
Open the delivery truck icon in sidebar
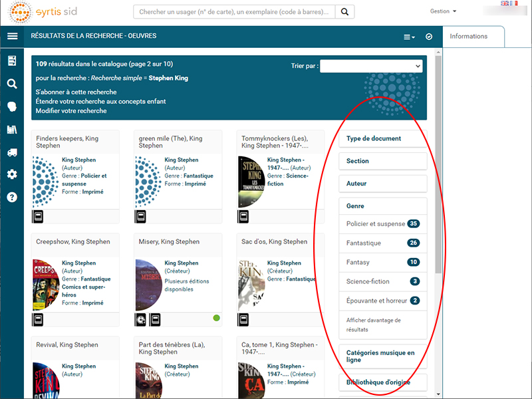tap(12, 152)
